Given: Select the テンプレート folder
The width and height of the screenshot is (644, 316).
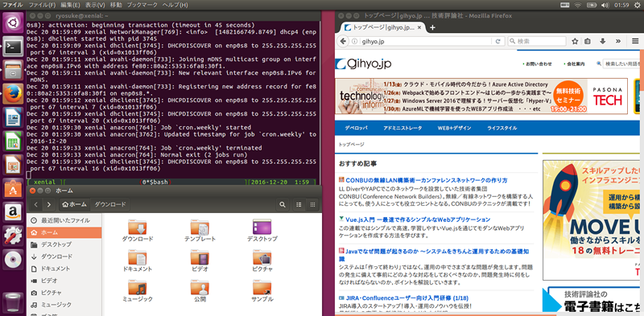Looking at the screenshot, I should 200,231.
